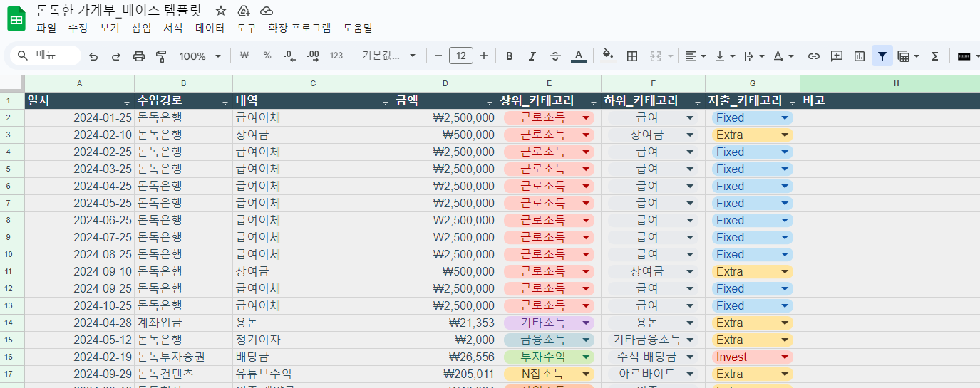
Task: Toggle the filter funnel button
Action: tap(882, 56)
